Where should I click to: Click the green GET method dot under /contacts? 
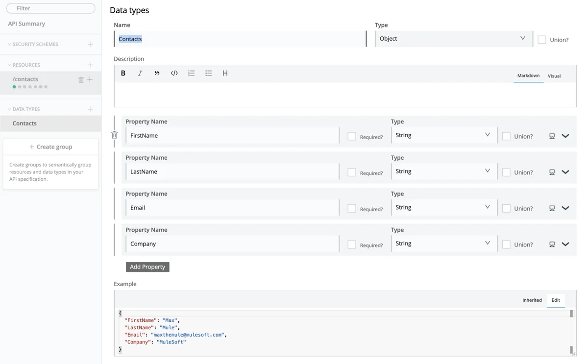point(14,87)
